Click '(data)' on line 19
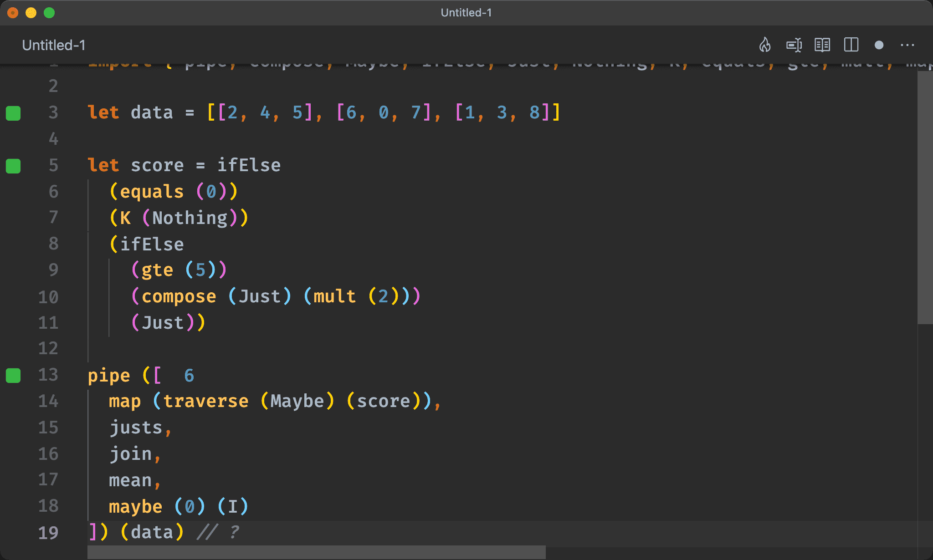Image resolution: width=933 pixels, height=560 pixels. pyautogui.click(x=152, y=532)
